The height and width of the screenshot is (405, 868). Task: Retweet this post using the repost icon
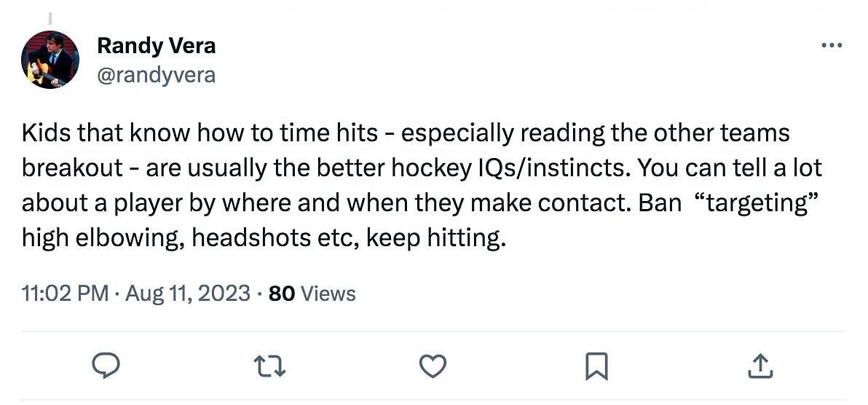pyautogui.click(x=270, y=365)
